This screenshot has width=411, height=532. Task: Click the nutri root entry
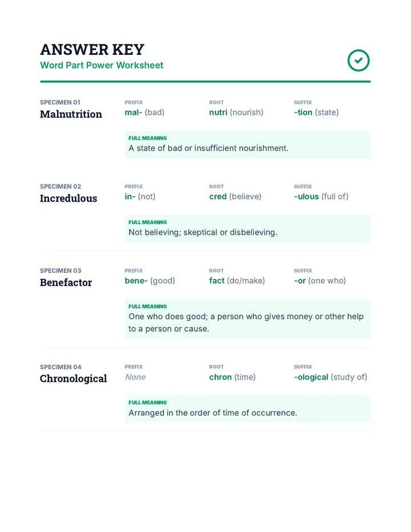tap(236, 112)
